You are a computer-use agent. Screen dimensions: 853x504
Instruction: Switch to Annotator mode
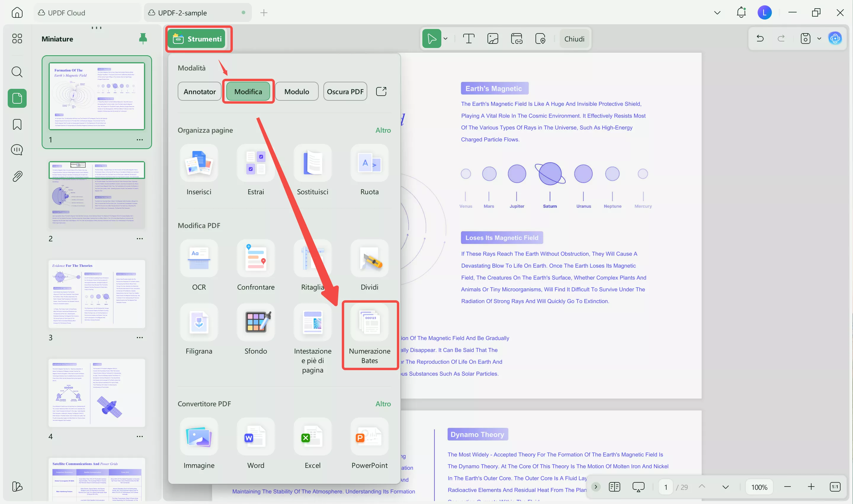pyautogui.click(x=199, y=92)
